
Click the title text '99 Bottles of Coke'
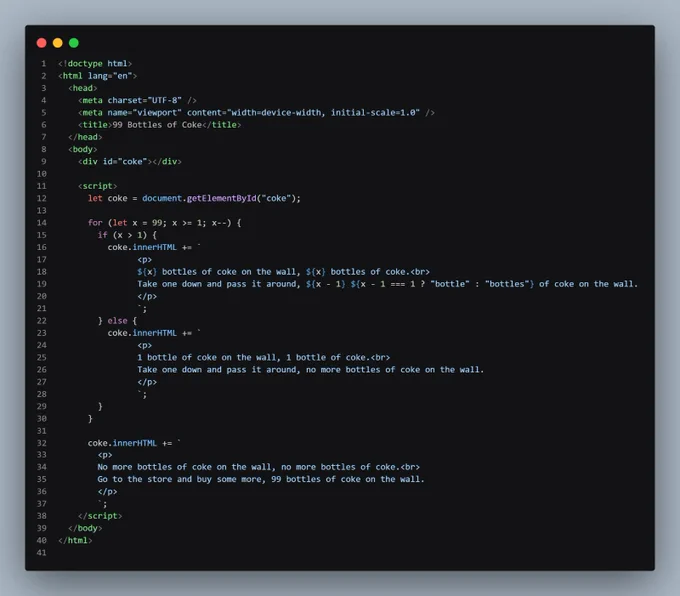[x=157, y=124]
